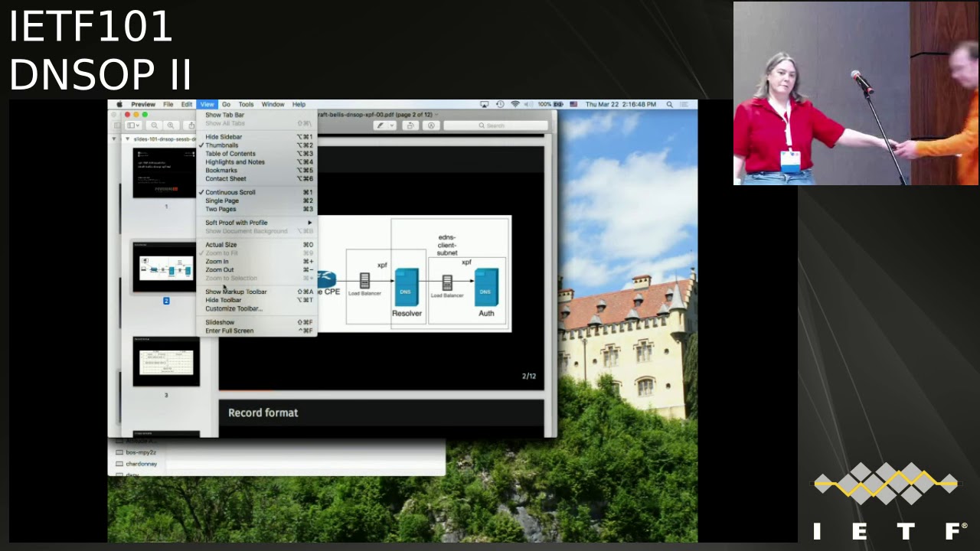This screenshot has height=551, width=980.
Task: Choose Show Markup Toolbar menu item
Action: (256, 292)
